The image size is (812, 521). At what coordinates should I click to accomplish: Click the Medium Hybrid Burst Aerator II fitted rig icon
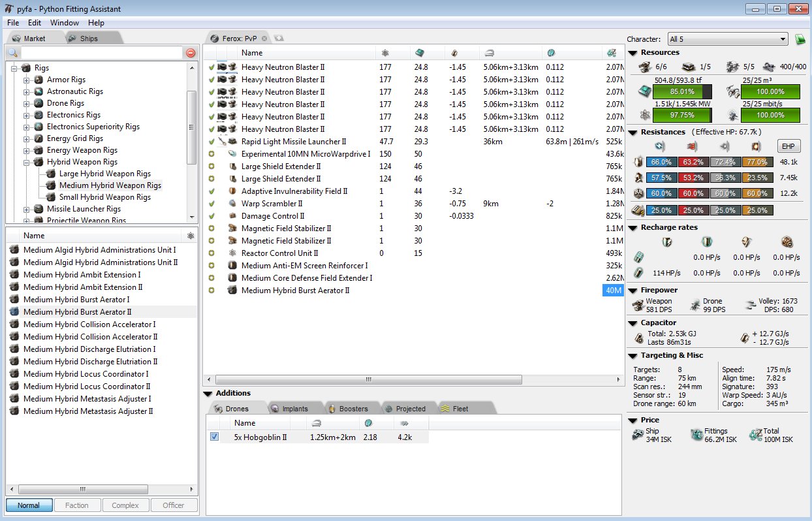coord(232,291)
